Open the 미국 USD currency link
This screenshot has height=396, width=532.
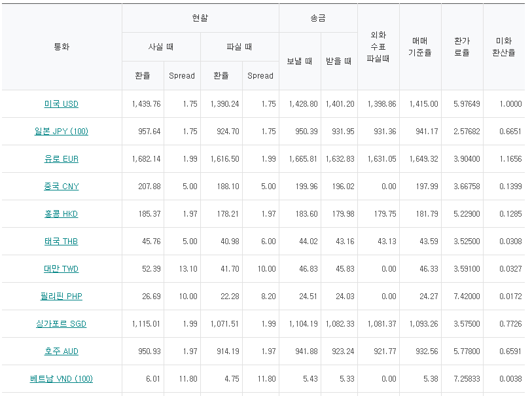pos(61,104)
